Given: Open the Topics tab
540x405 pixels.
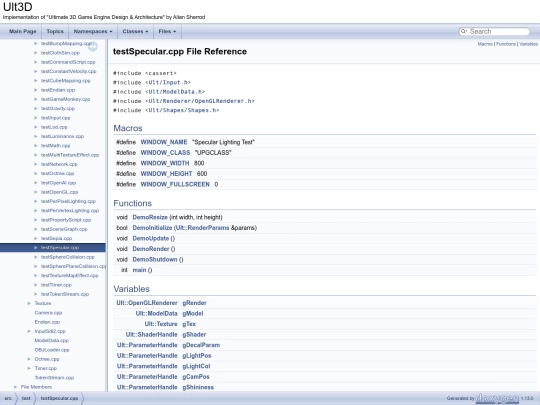Looking at the screenshot, I should tap(55, 31).
